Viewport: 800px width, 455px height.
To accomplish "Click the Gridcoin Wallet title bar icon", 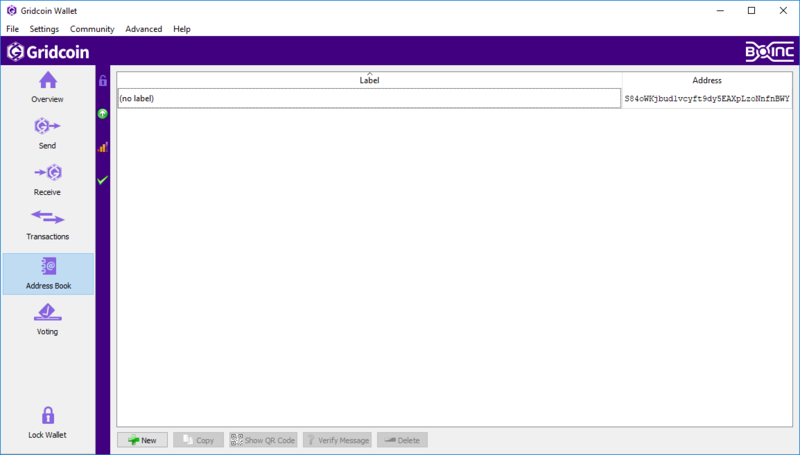I will (x=11, y=11).
